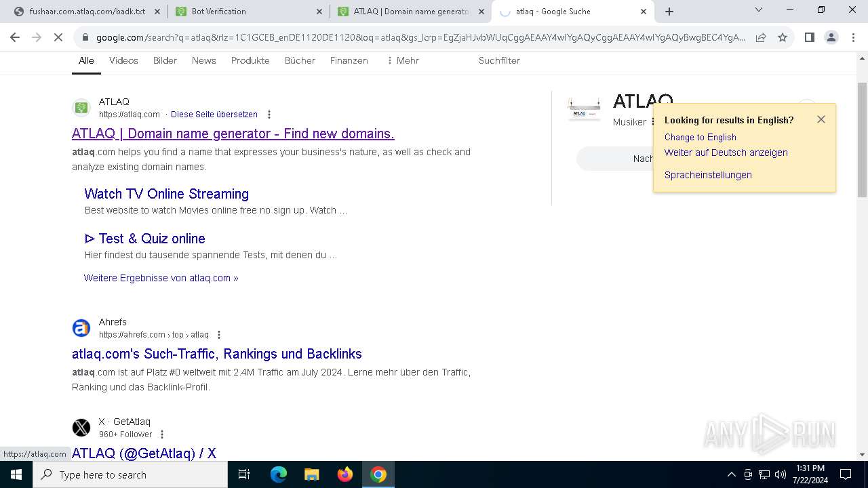The height and width of the screenshot is (488, 868).
Task: Close the atlaq - Google Suche tab
Action: click(644, 12)
